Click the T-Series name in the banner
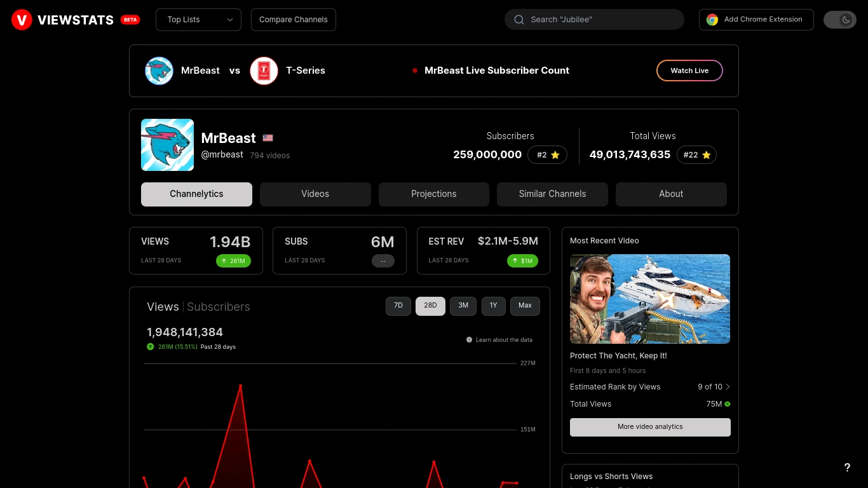868x488 pixels. (306, 71)
